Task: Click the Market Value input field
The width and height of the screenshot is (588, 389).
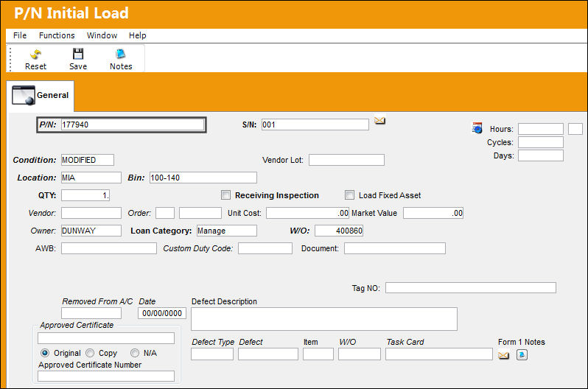Action: click(x=433, y=213)
